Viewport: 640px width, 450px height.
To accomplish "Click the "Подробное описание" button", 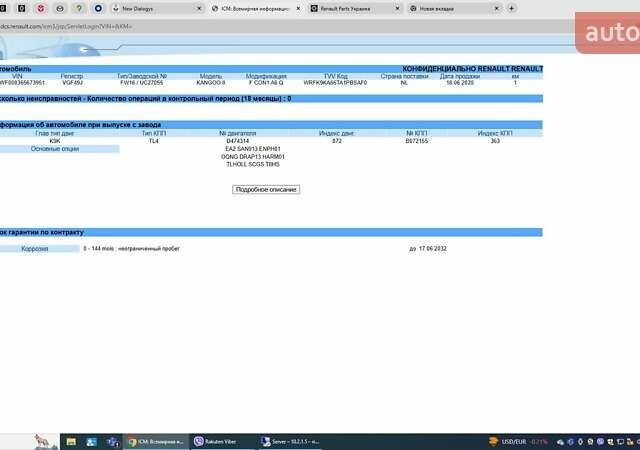I will [x=266, y=189].
